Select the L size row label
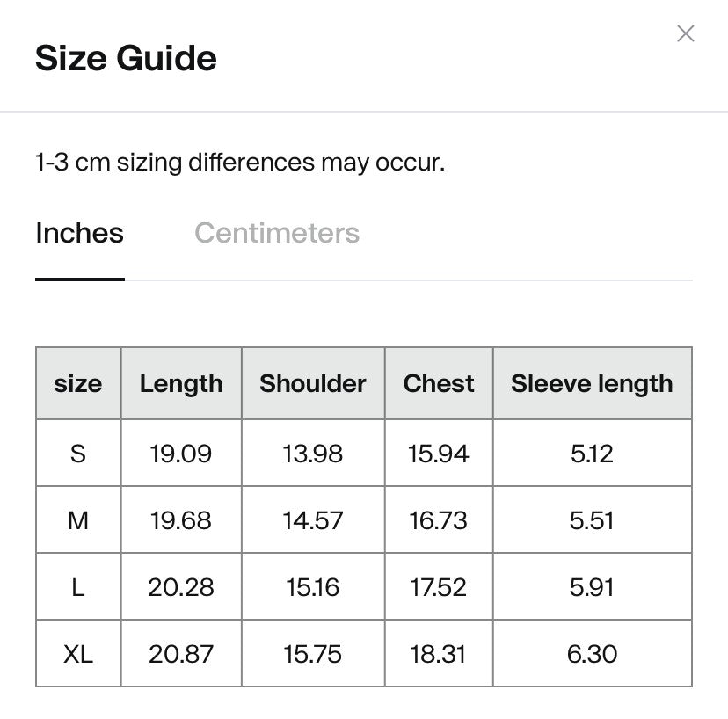Image resolution: width=728 pixels, height=719 pixels. (x=78, y=587)
